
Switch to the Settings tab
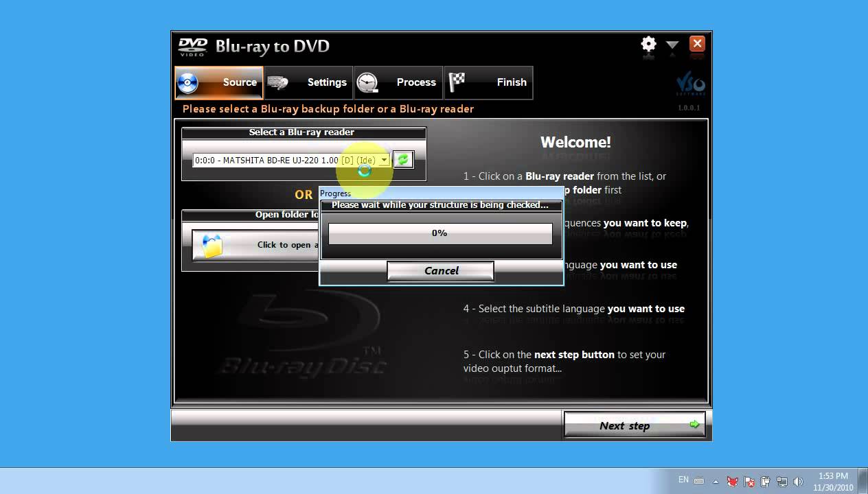pos(308,82)
